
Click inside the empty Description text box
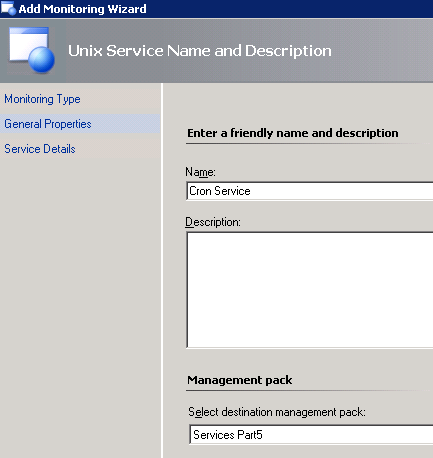[x=310, y=290]
